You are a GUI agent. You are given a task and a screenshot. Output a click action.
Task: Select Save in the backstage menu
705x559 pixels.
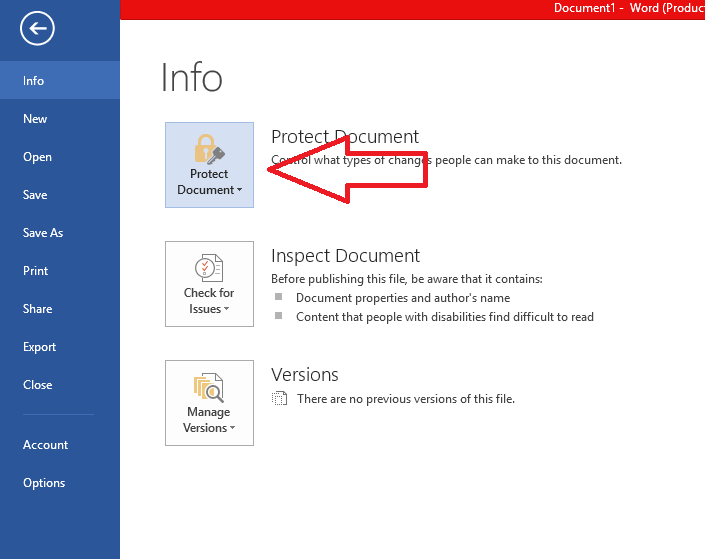60,195
